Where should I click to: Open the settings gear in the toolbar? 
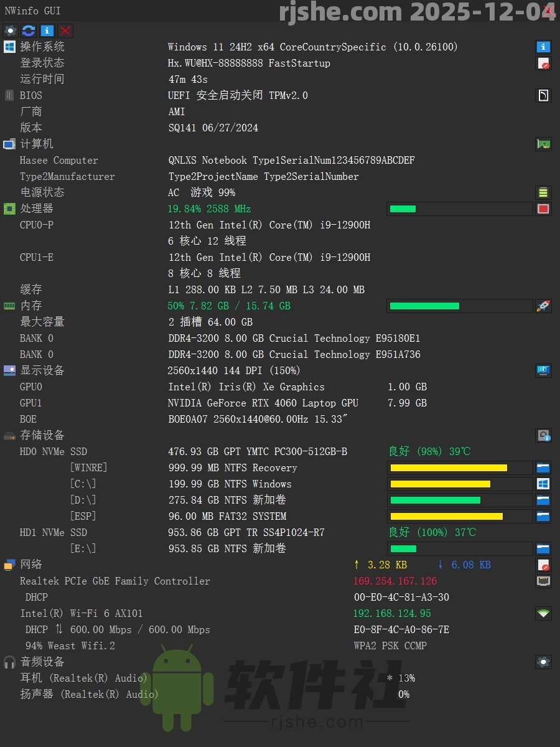(x=10, y=31)
